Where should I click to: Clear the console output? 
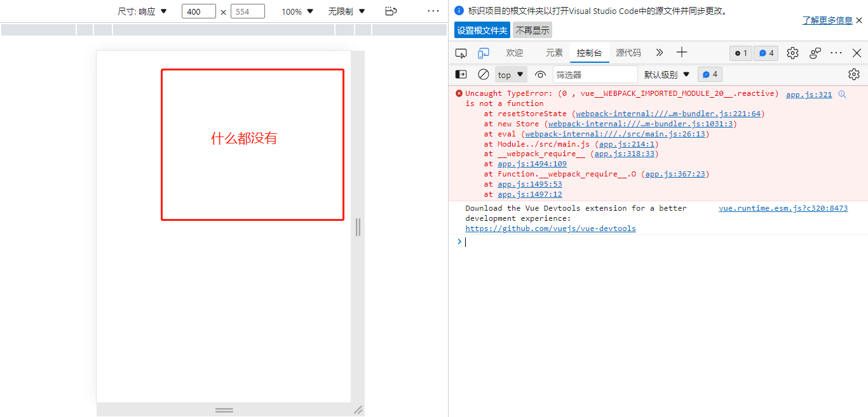pos(484,74)
